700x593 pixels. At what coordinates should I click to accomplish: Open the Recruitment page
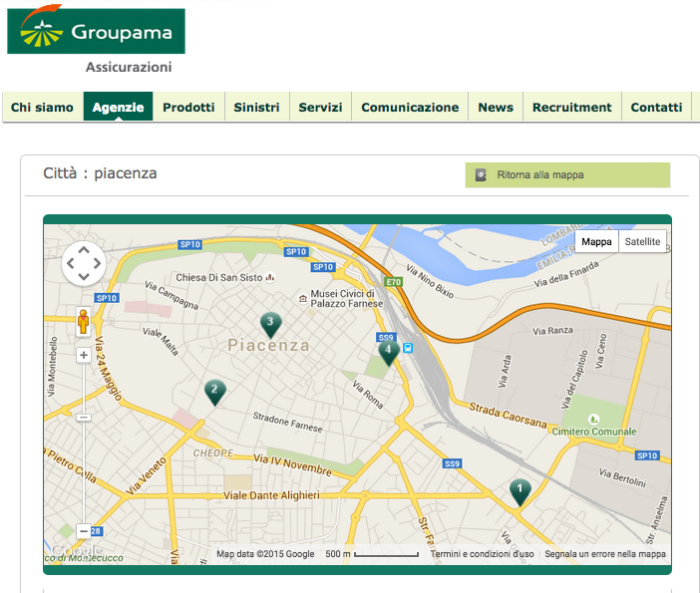[x=572, y=107]
